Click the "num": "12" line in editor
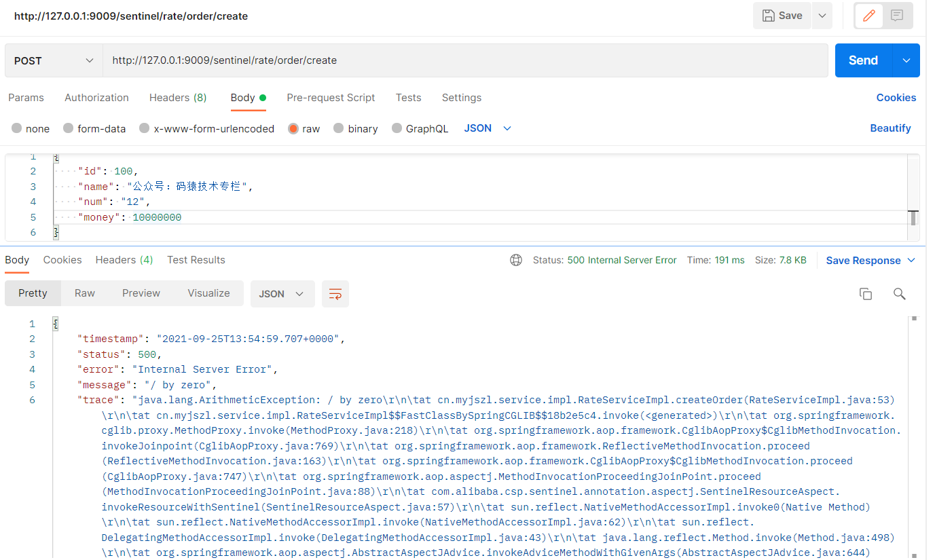The height and width of the screenshot is (560, 935). click(114, 202)
